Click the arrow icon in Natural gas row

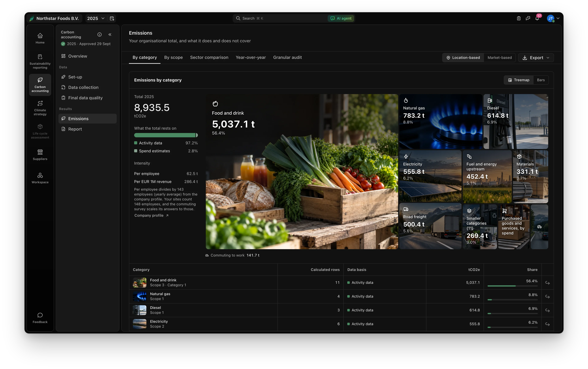548,297
